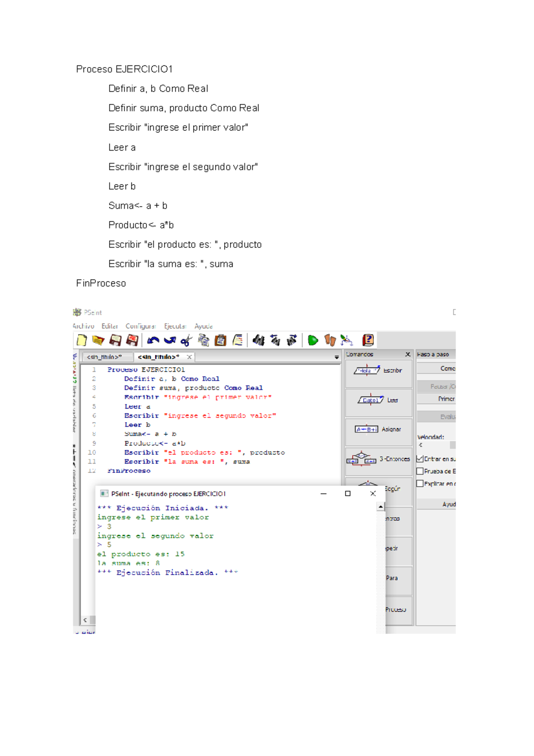Image resolution: width=534 pixels, height=756 pixels.
Task: Click the Comenzar button in Paso a paso
Action: 436,369
